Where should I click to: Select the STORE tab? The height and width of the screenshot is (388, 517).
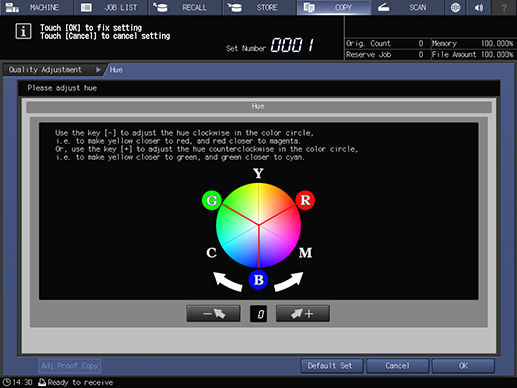coord(259,7)
